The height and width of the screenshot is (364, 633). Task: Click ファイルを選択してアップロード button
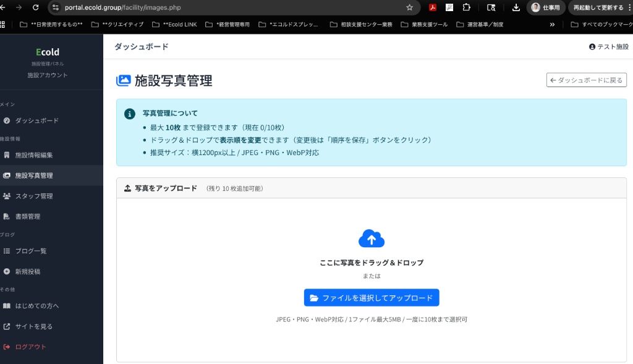pyautogui.click(x=372, y=298)
